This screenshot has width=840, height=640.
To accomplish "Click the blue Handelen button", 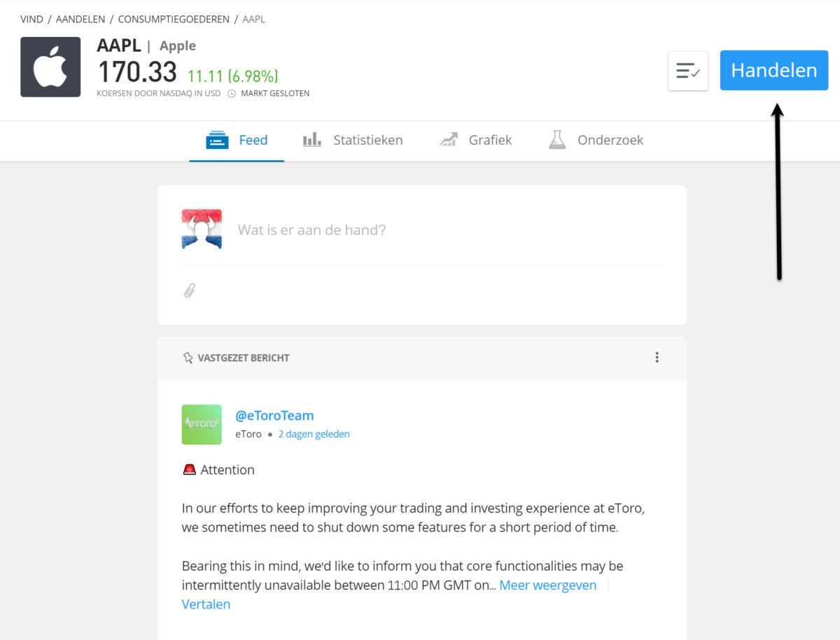I will coord(773,70).
